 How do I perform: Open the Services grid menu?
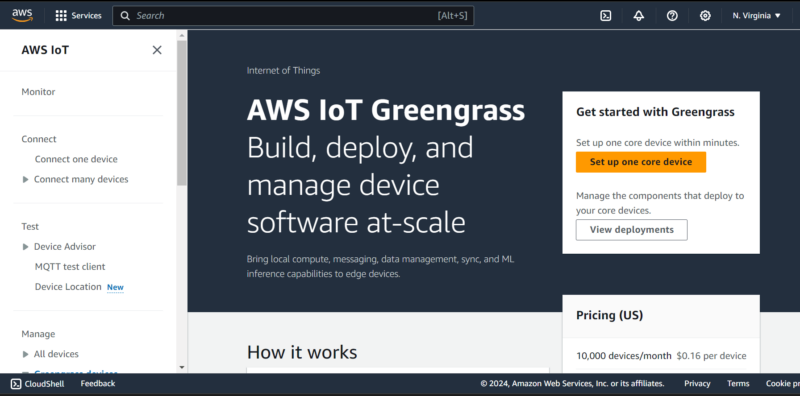point(61,16)
